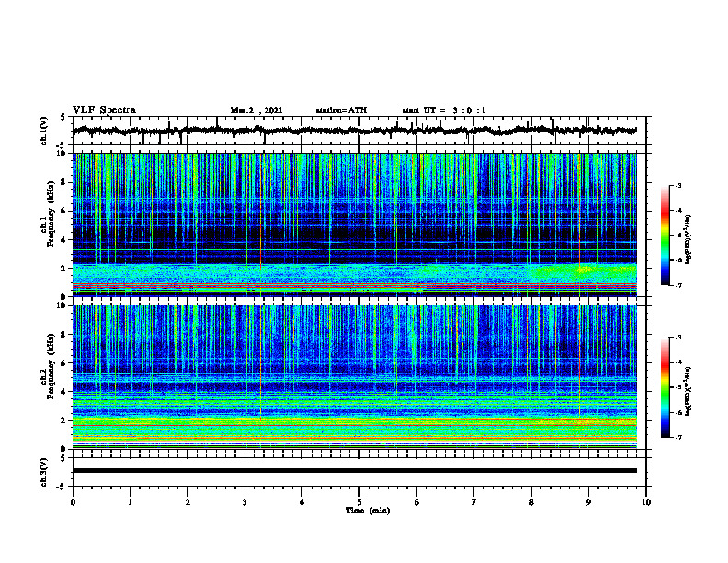
Task: Click the ch.1 spectrogram color scale bar
Action: pos(665,236)
